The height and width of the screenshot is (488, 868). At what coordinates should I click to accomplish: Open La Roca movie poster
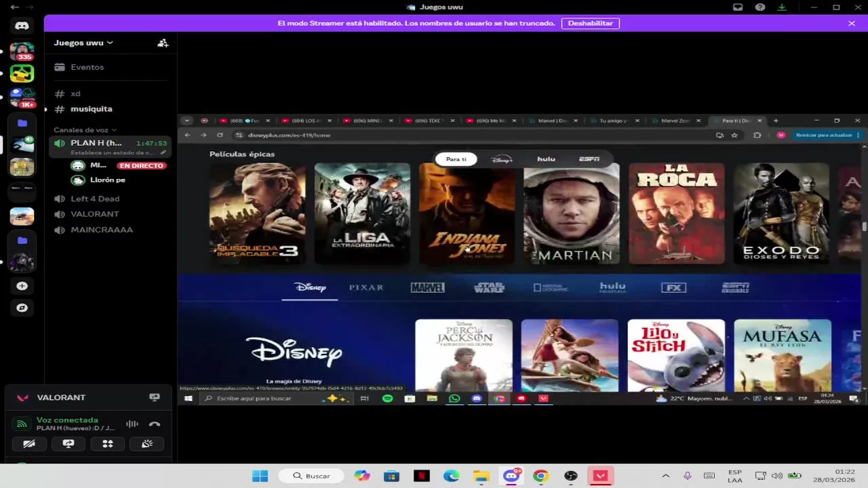pos(676,213)
